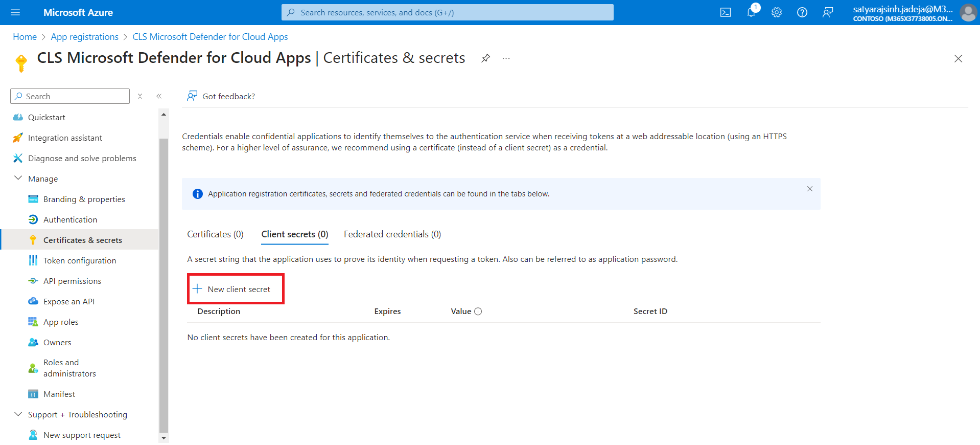Image resolution: width=980 pixels, height=445 pixels.
Task: Click the Expires column header
Action: 387,311
